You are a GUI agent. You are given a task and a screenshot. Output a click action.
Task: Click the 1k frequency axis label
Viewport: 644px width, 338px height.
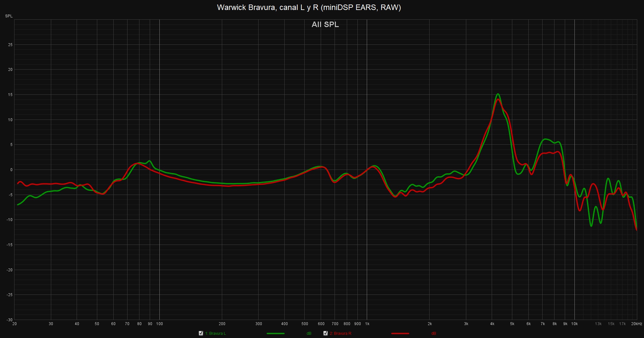pos(367,324)
